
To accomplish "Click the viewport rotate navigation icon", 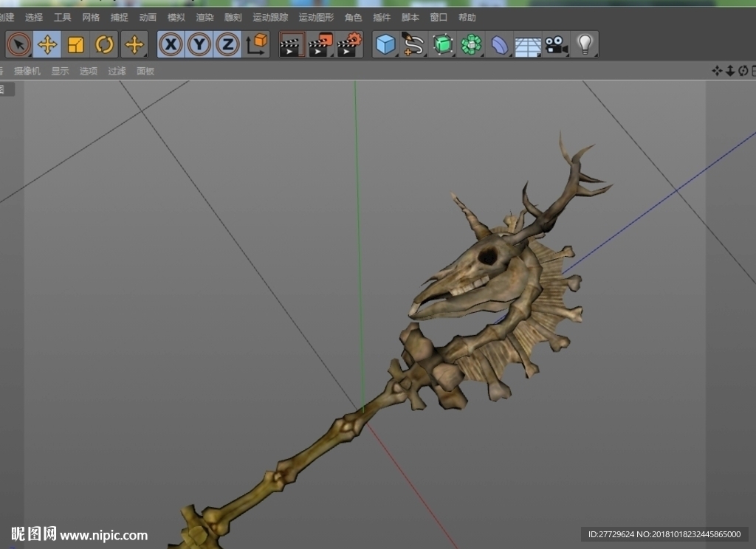I will coord(743,71).
